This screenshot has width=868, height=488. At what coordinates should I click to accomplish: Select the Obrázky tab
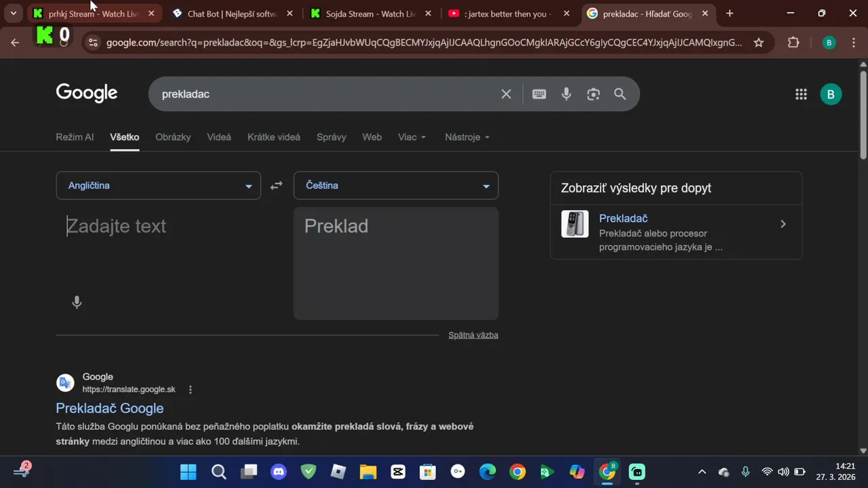tap(173, 137)
